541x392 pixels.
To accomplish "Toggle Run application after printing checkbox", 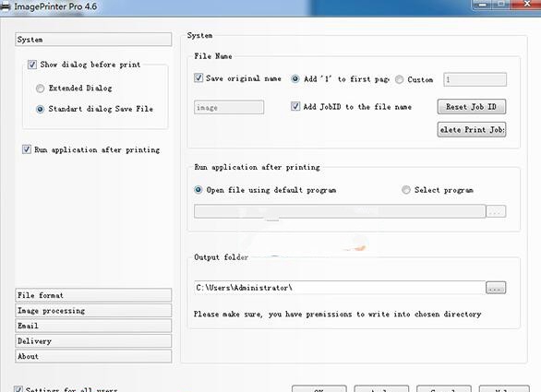I will click(x=27, y=149).
